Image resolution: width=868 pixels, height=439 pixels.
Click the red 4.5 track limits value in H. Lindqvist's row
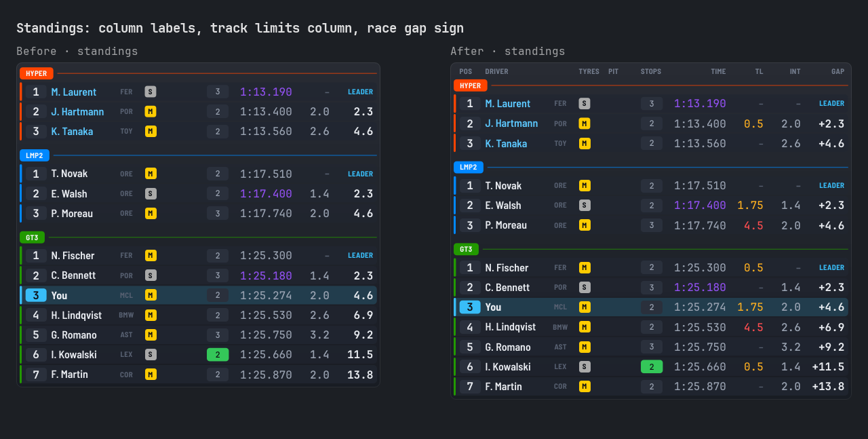click(753, 327)
